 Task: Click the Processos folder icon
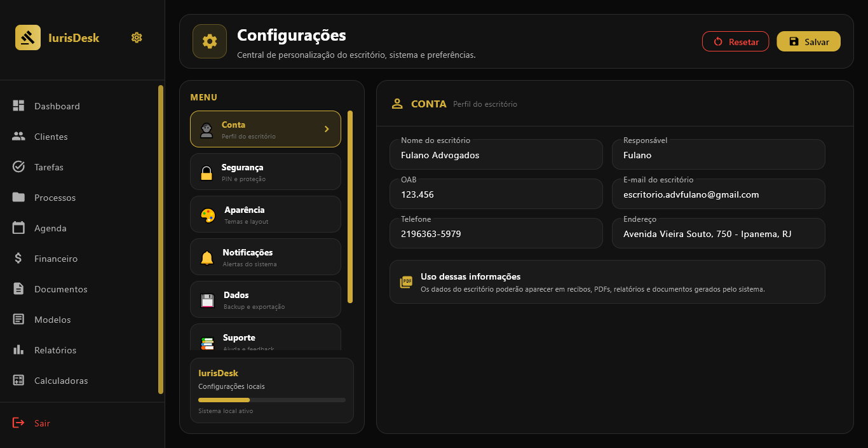pos(18,198)
